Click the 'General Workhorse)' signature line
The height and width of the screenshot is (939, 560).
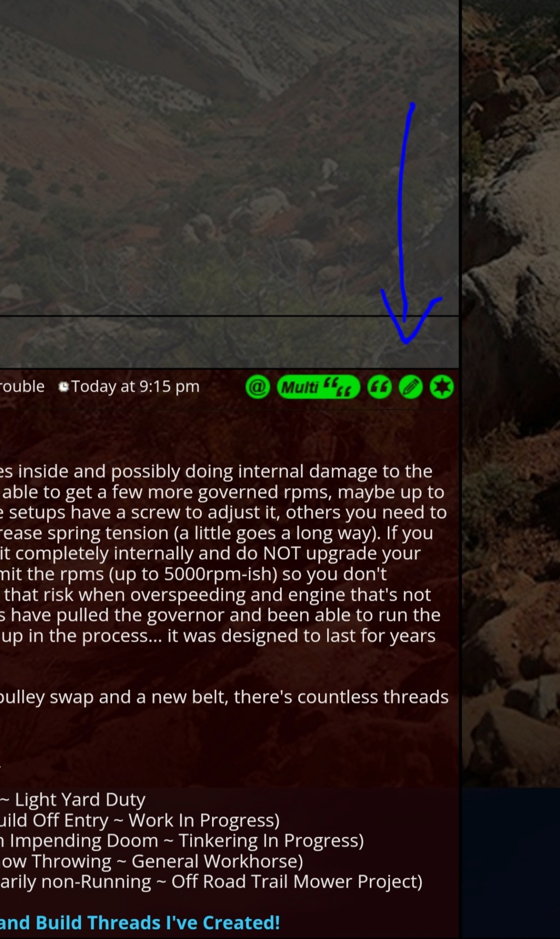click(x=151, y=861)
